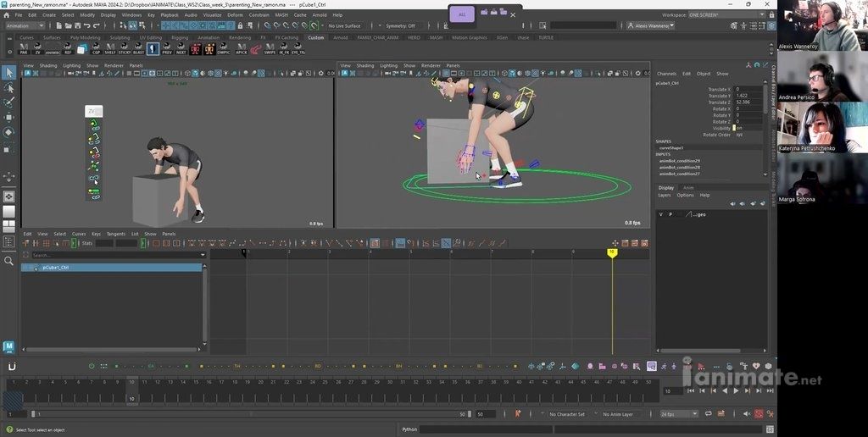Screen dimensions: 868x437
Task: Click the frame 10 marker in graph editor
Action: (612, 252)
